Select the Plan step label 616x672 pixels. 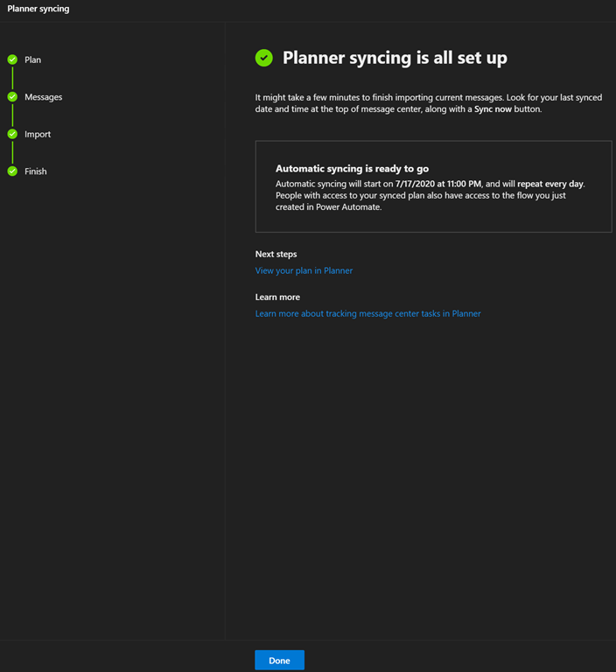(x=32, y=59)
